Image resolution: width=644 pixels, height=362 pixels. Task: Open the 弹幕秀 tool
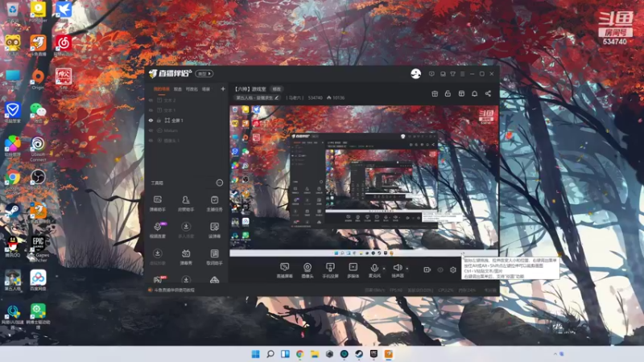[x=186, y=257]
